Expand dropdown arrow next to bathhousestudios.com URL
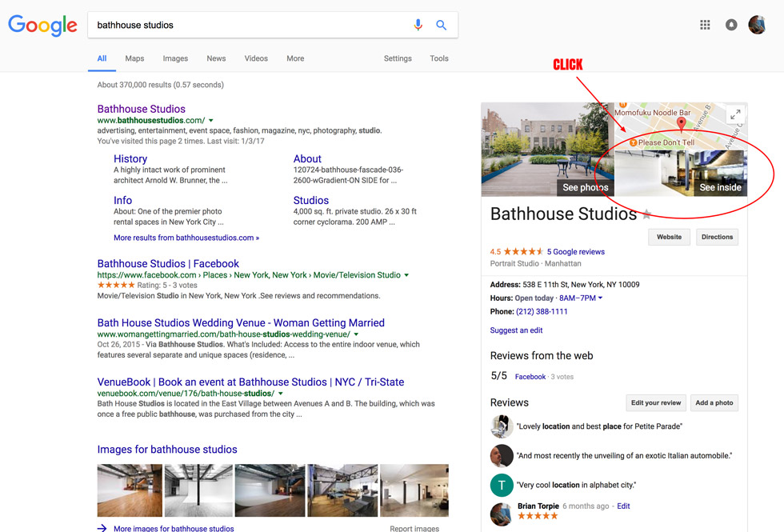The height and width of the screenshot is (532, 784). (211, 121)
